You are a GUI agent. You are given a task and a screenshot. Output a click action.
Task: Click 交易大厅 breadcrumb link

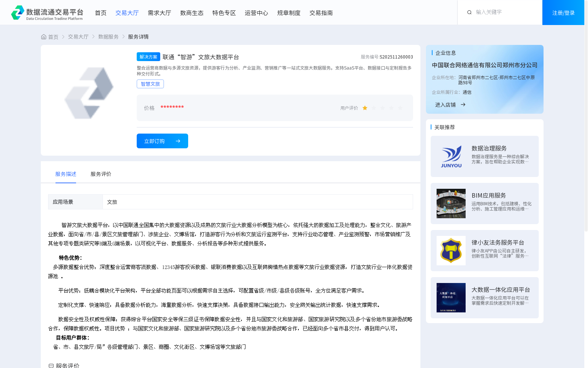click(x=78, y=37)
